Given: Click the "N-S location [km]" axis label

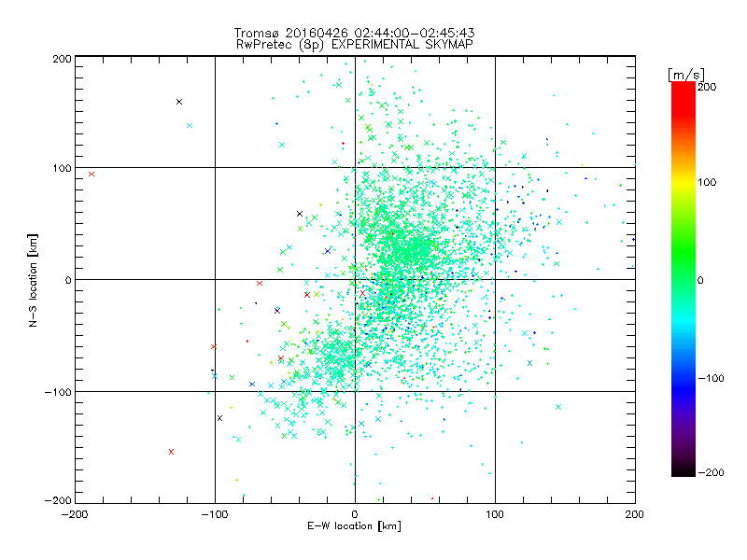Looking at the screenshot, I should pyautogui.click(x=33, y=280).
